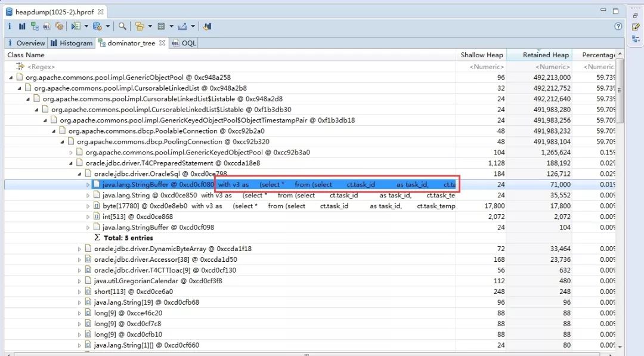Open dropdown next to group result icon

[x=150, y=26]
